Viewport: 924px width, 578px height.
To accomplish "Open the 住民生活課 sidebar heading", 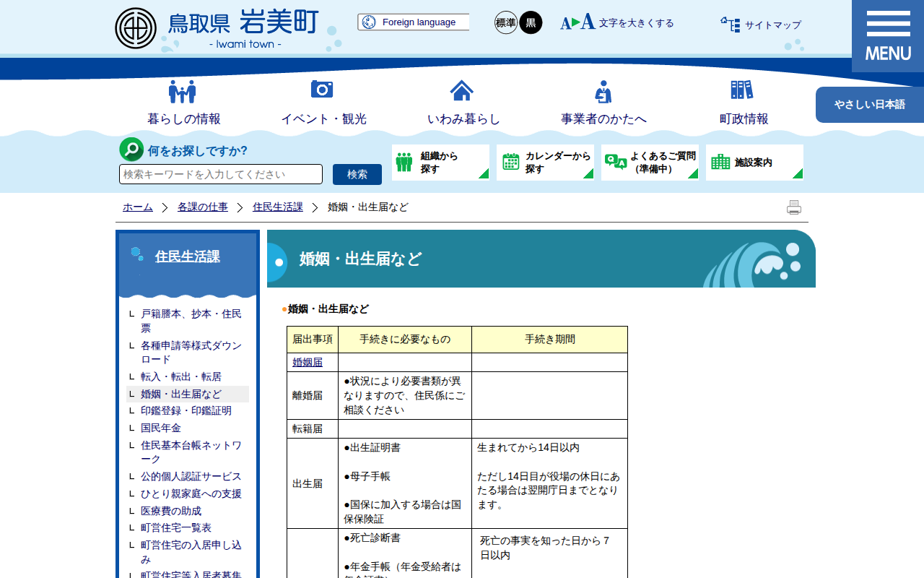I will pyautogui.click(x=187, y=256).
